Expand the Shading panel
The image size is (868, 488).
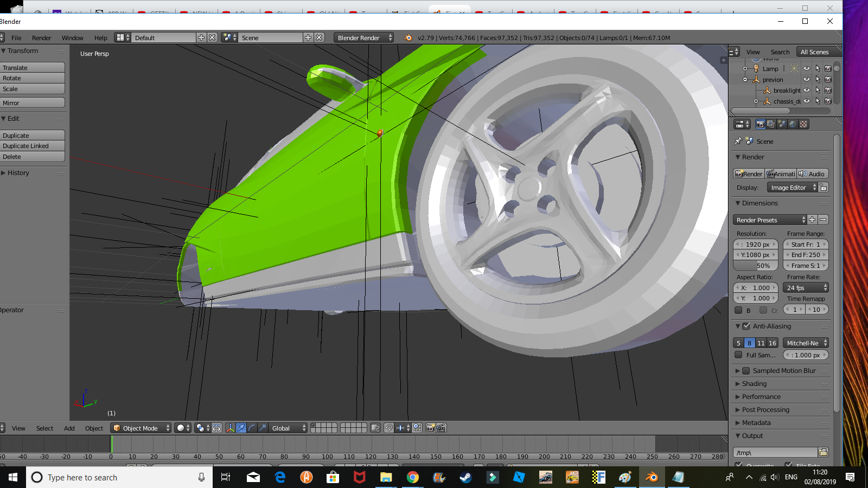754,384
